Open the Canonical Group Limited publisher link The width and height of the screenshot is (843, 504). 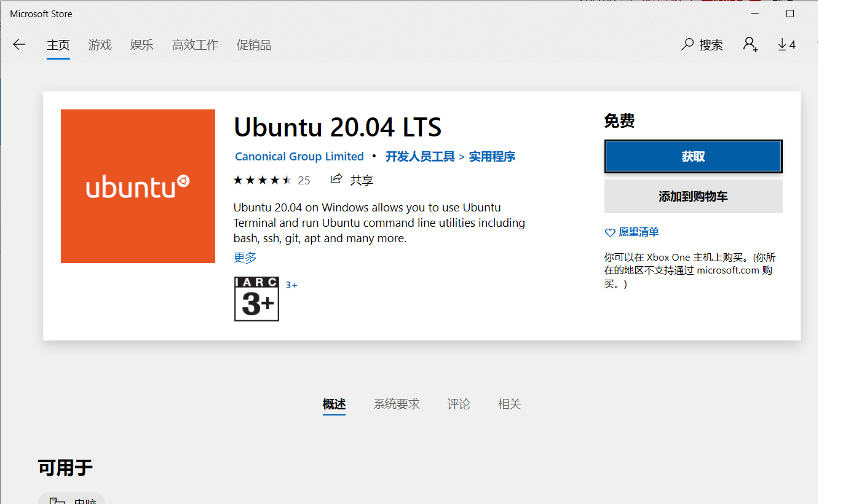coord(299,156)
